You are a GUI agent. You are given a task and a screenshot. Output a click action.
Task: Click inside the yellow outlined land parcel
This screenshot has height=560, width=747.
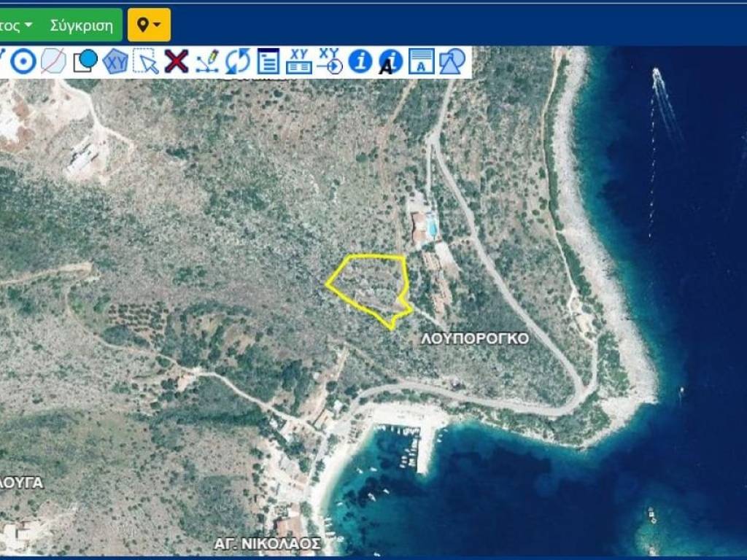[370, 284]
